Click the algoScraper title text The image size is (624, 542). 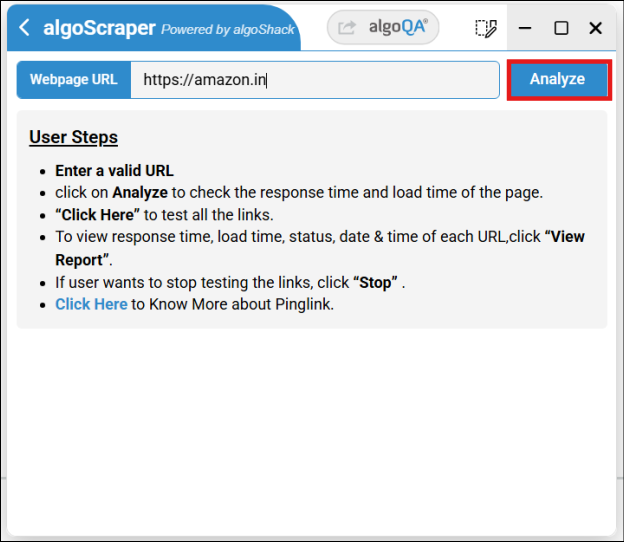tap(99, 28)
